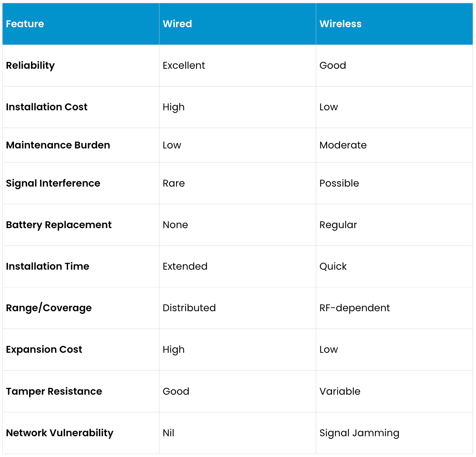Select the Reliability row label
Screen dimensions: 476x457
coord(30,65)
